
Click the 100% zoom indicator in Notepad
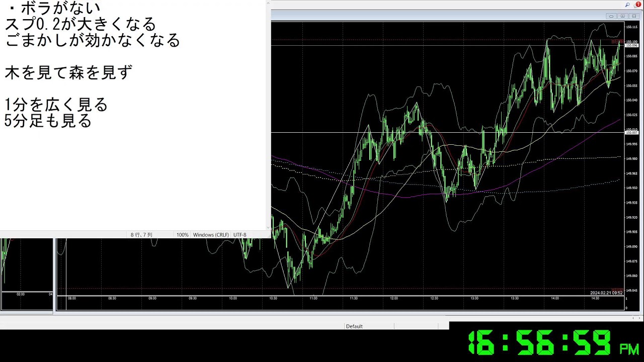coord(182,235)
